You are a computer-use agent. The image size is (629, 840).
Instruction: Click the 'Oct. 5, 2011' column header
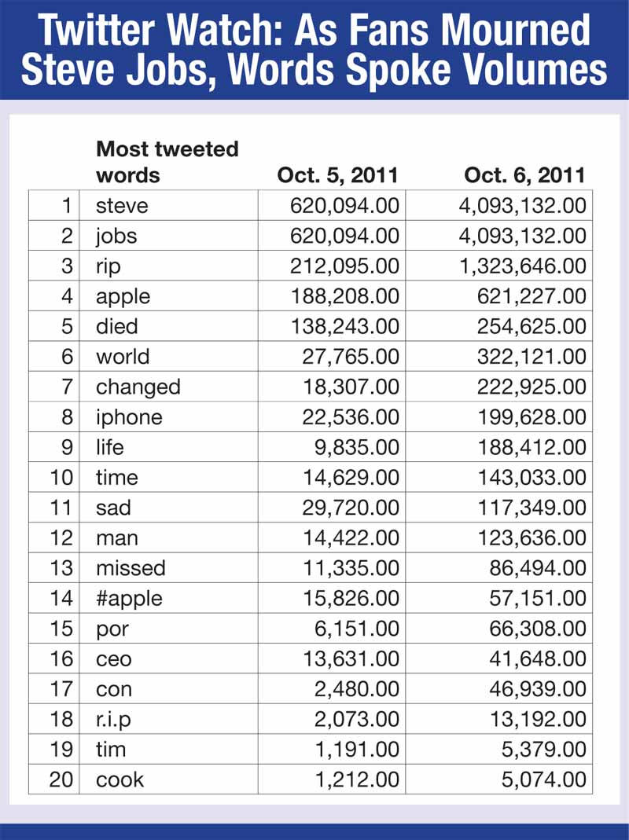tap(337, 174)
